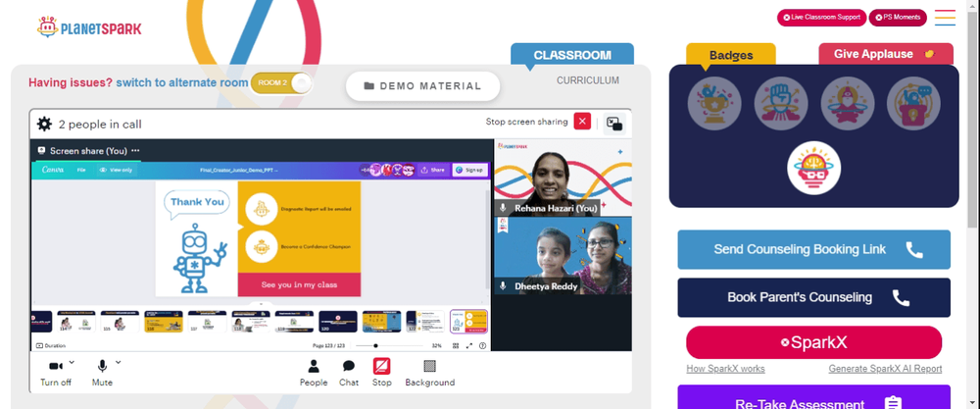
Task: Open the Canva File menu
Action: tap(81, 170)
